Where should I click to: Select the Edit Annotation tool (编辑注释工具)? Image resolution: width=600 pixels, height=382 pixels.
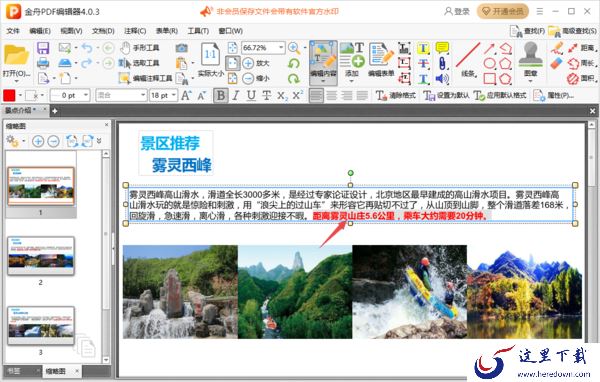click(x=146, y=78)
